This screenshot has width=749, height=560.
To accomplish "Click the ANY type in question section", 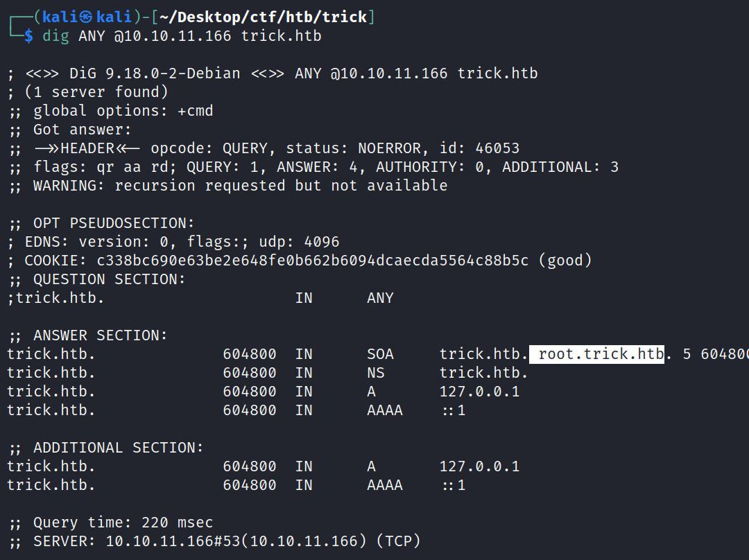I will click(x=380, y=298).
